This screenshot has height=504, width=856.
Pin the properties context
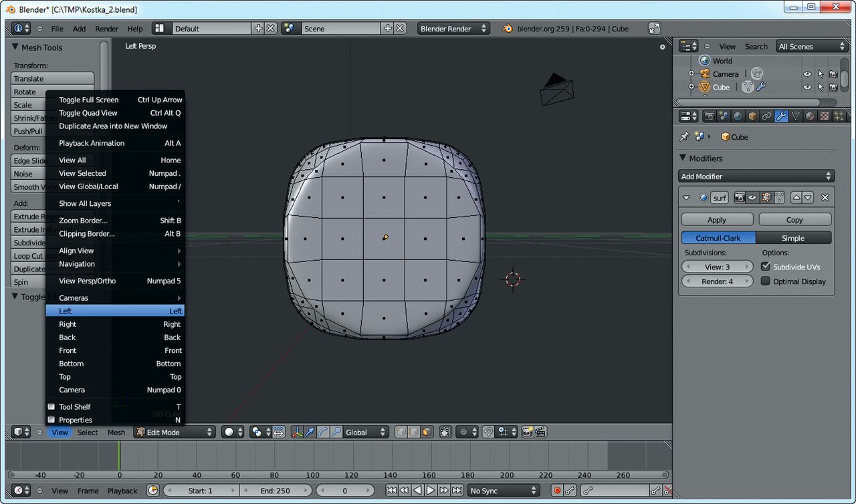(684, 136)
